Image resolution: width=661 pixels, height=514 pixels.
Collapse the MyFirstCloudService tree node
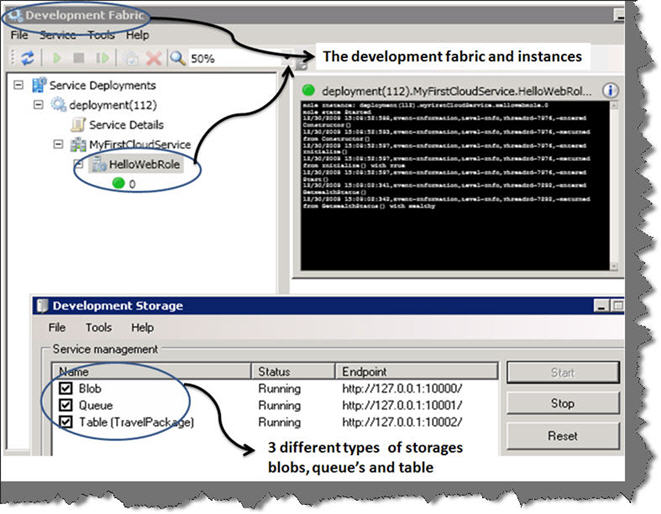(x=58, y=145)
